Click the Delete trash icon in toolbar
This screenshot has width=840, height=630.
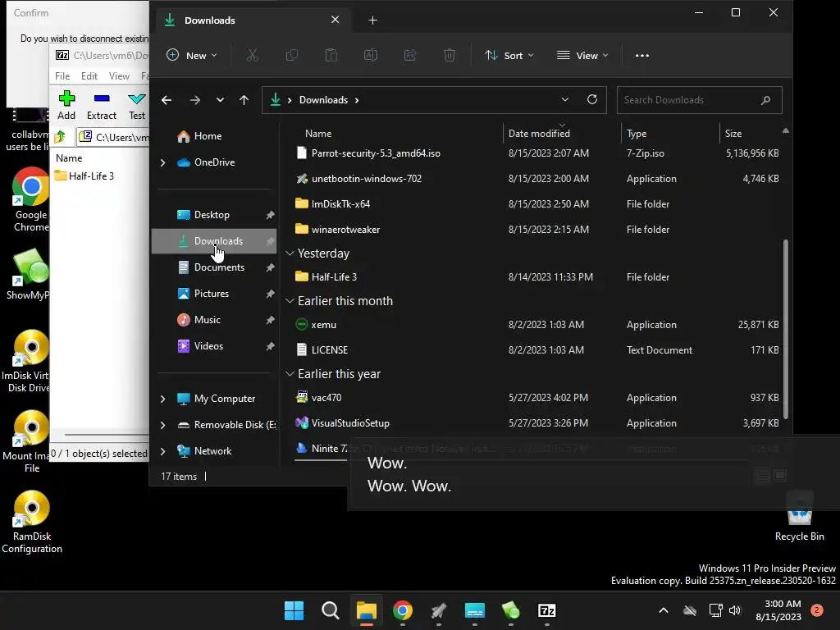click(x=450, y=55)
